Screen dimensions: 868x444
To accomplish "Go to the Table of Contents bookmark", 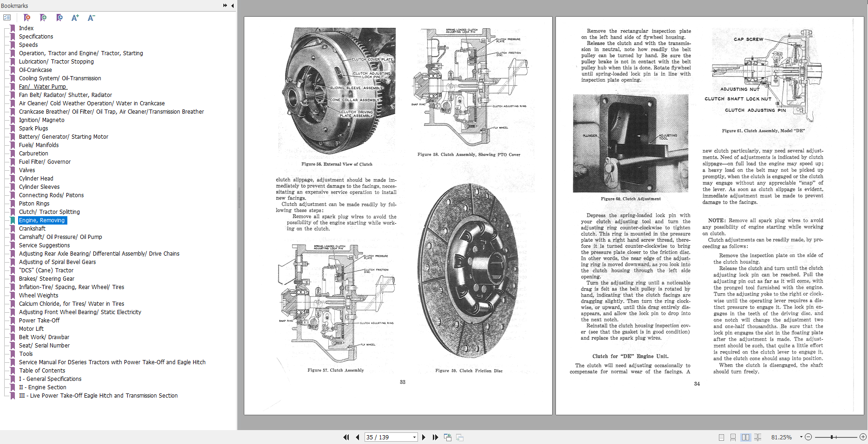I will coord(42,370).
